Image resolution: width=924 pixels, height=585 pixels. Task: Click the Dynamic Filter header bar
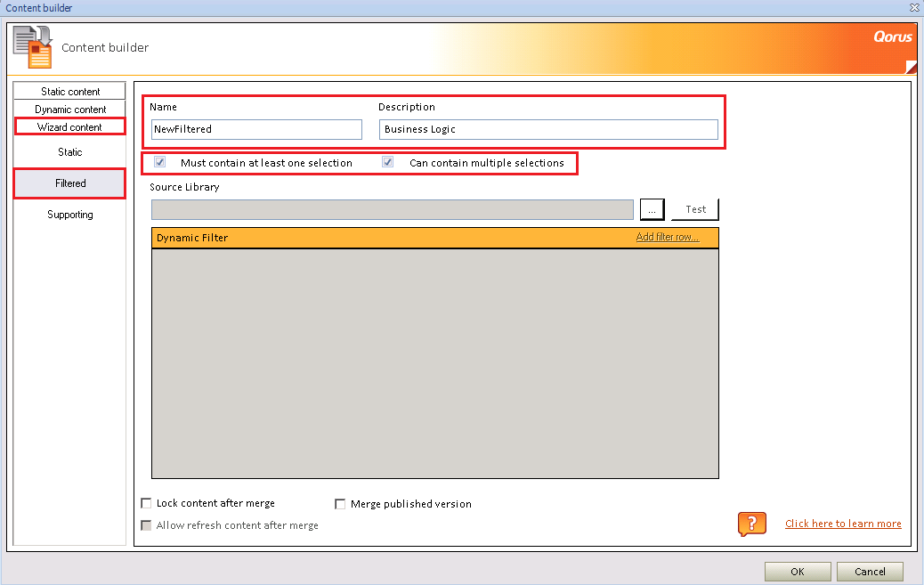pos(435,238)
